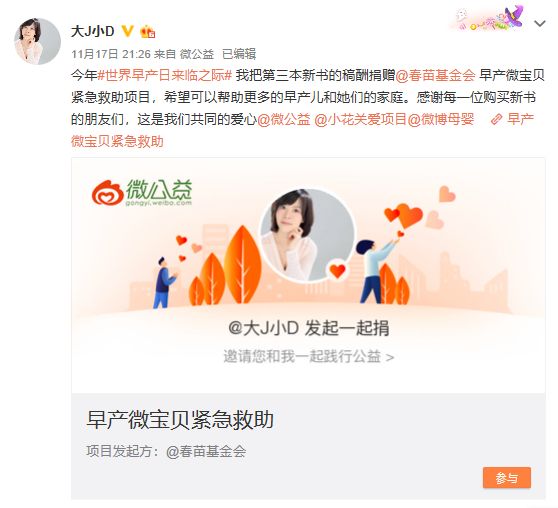This screenshot has width=558, height=508.
Task: Click the circular portrait in the charity banner
Action: click(308, 235)
